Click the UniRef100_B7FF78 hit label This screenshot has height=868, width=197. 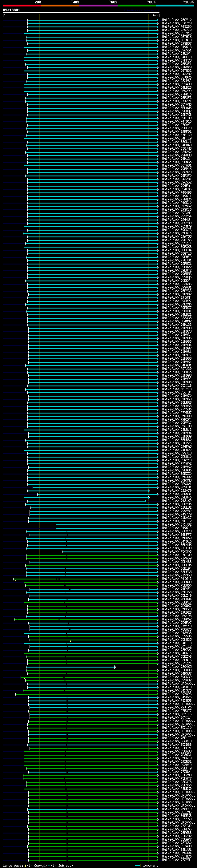click(x=177, y=61)
